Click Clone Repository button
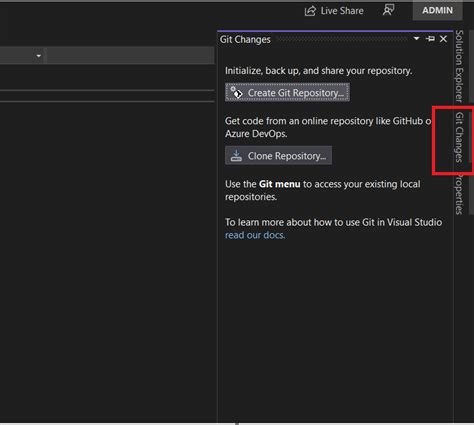 point(278,155)
